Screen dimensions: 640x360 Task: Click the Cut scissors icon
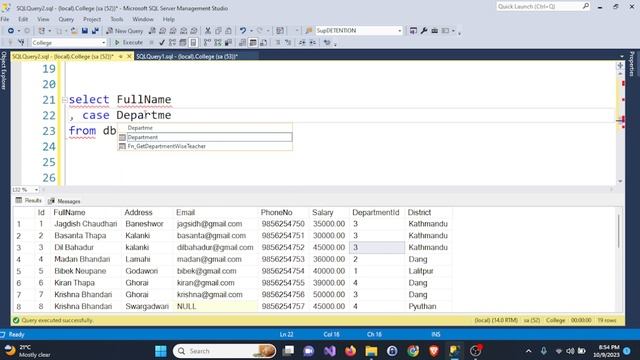208,31
